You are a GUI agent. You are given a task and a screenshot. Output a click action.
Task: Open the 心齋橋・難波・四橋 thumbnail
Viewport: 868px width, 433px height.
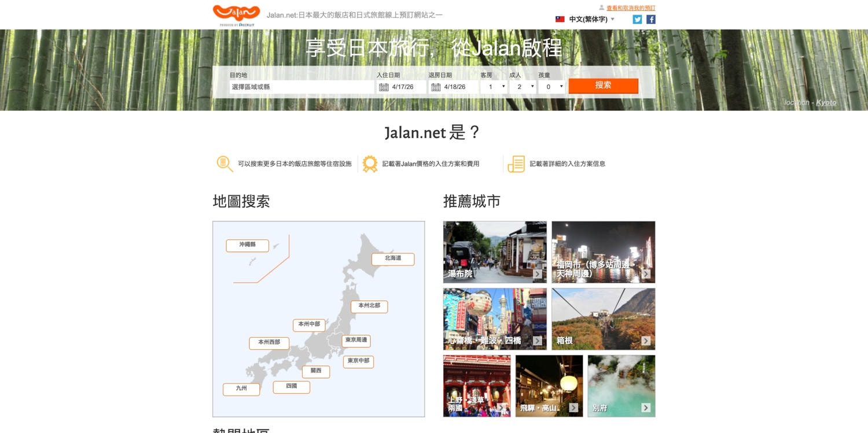(x=495, y=319)
